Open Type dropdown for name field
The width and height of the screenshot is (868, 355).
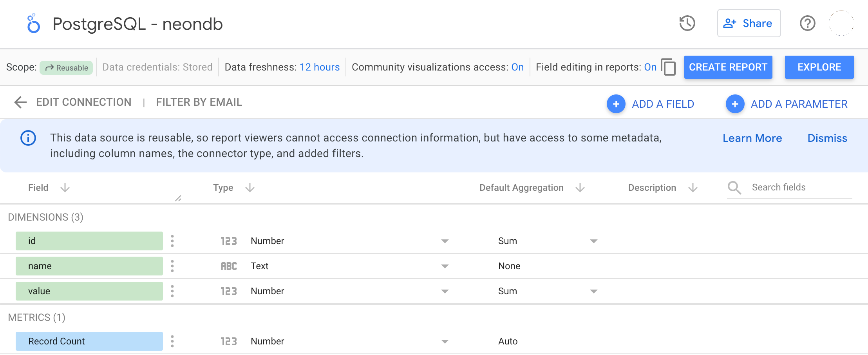click(x=445, y=266)
